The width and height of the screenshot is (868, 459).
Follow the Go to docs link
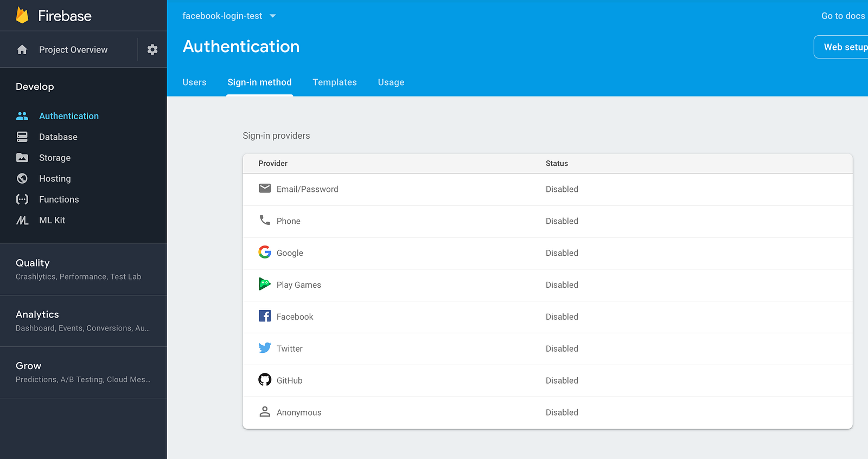click(843, 16)
